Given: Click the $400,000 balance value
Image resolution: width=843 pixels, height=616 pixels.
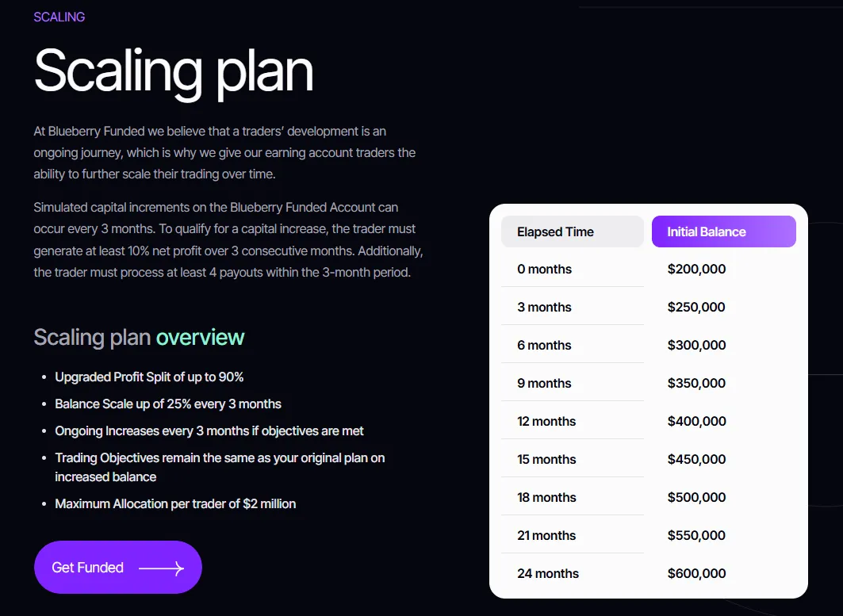Looking at the screenshot, I should click(x=696, y=421).
